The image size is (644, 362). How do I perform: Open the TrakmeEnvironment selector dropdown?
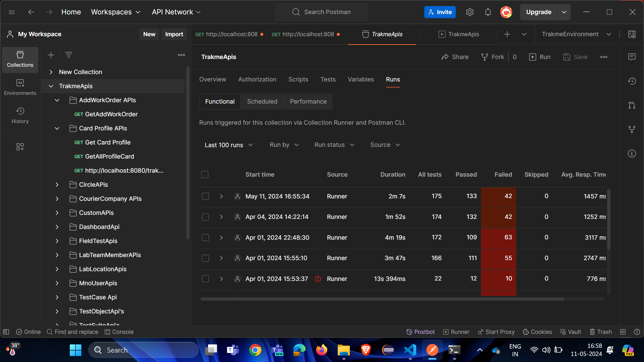[x=576, y=34]
